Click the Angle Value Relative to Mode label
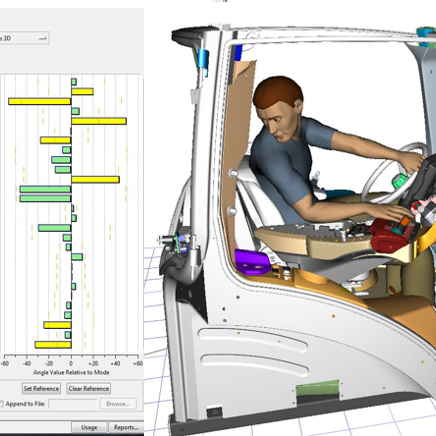Image resolution: width=436 pixels, height=436 pixels. point(71,372)
